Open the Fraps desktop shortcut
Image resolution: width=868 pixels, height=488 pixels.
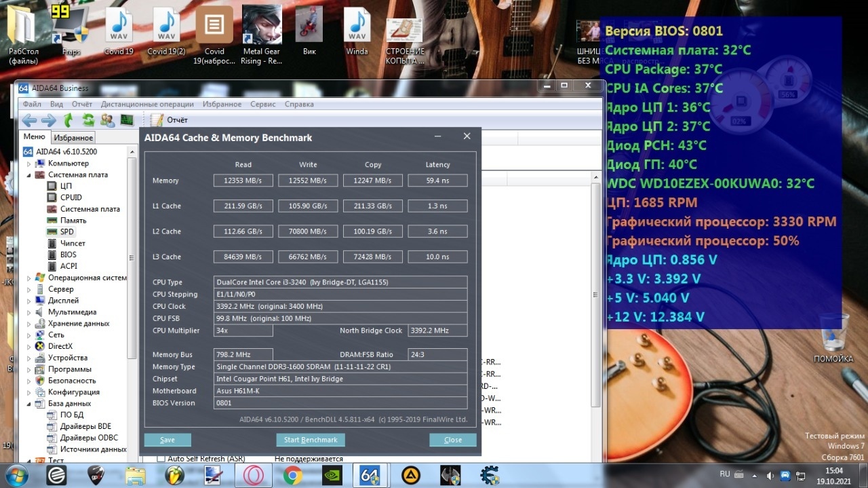71,32
